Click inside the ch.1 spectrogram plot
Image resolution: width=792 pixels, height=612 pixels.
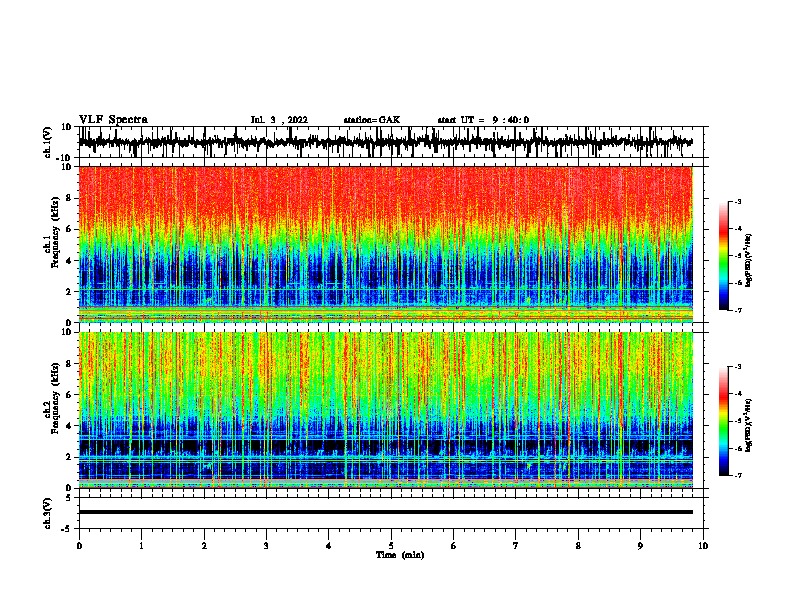pyautogui.click(x=385, y=244)
